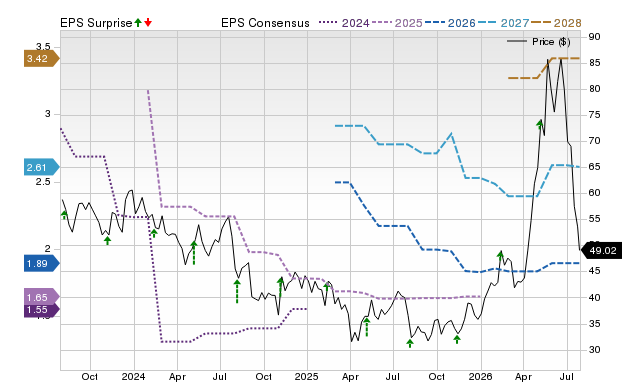Screen dimensions: 640x382
Task: Click the 85 label on price axis
Action: pos(594,63)
